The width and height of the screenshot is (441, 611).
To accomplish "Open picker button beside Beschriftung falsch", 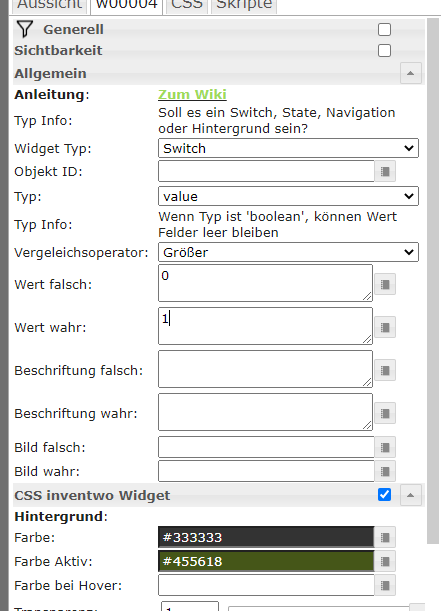I will [x=385, y=370].
